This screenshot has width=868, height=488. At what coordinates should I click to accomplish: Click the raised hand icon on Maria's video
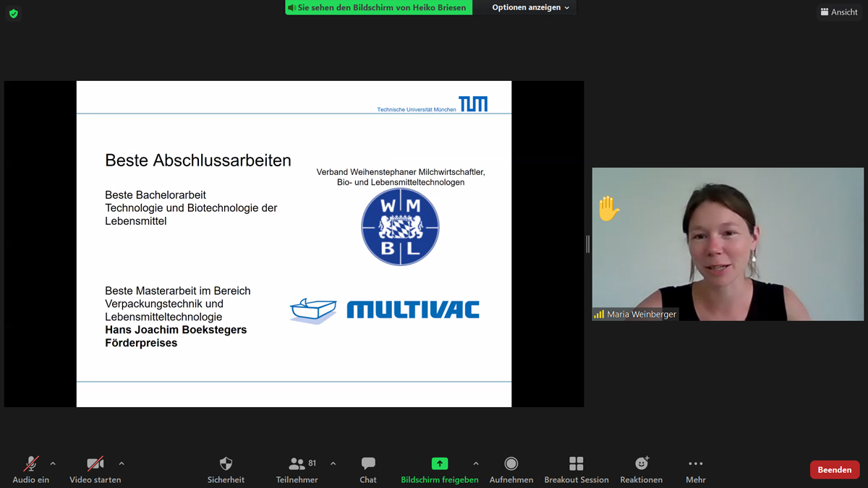pos(608,209)
